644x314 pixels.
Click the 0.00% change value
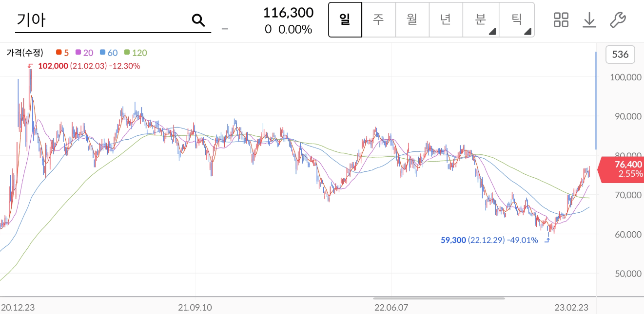pyautogui.click(x=295, y=29)
